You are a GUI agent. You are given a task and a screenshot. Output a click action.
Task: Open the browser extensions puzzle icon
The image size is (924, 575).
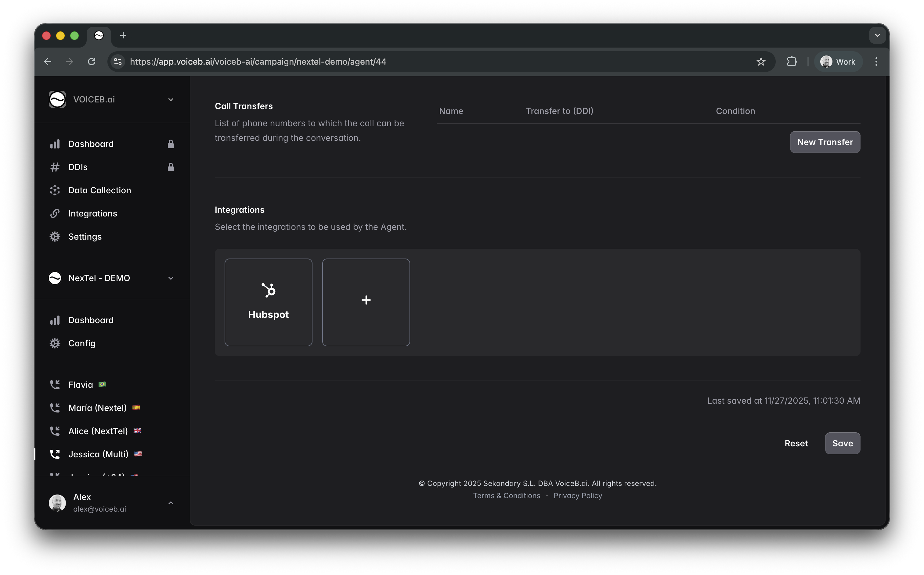click(792, 62)
